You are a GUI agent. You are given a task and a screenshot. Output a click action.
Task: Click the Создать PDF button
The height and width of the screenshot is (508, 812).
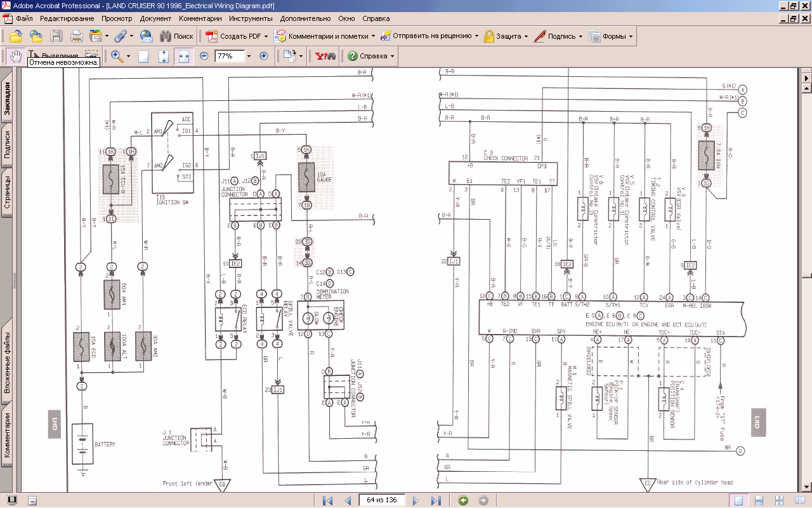(x=236, y=36)
